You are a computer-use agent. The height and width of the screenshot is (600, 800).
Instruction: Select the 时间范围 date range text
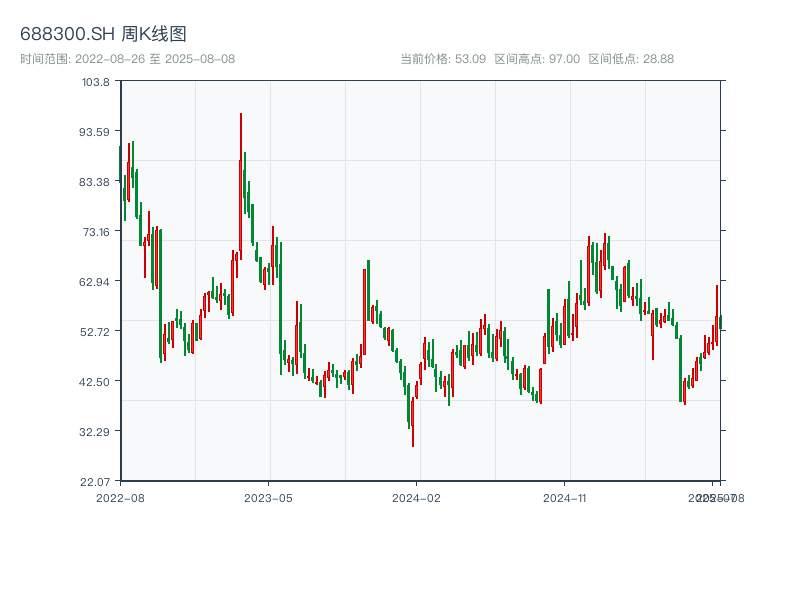tap(127, 59)
